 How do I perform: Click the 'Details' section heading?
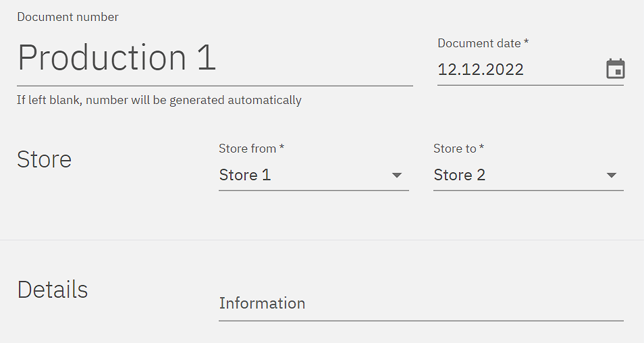[x=53, y=290]
